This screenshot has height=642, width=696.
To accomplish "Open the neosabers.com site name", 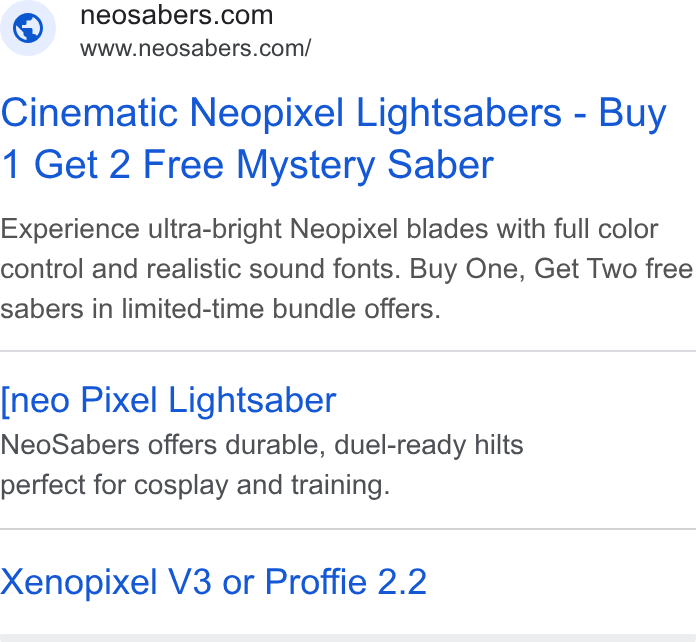I will (177, 16).
